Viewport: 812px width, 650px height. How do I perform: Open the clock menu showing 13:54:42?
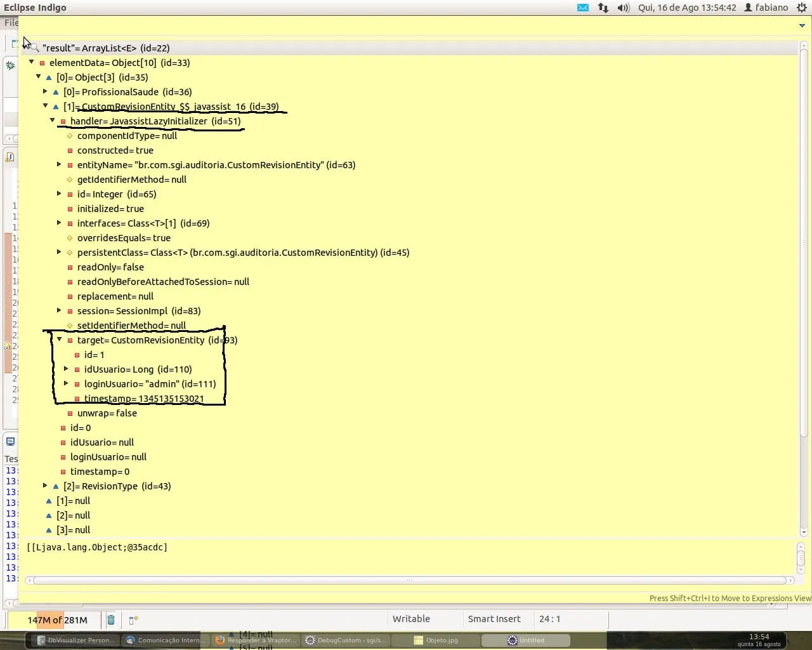click(x=687, y=8)
